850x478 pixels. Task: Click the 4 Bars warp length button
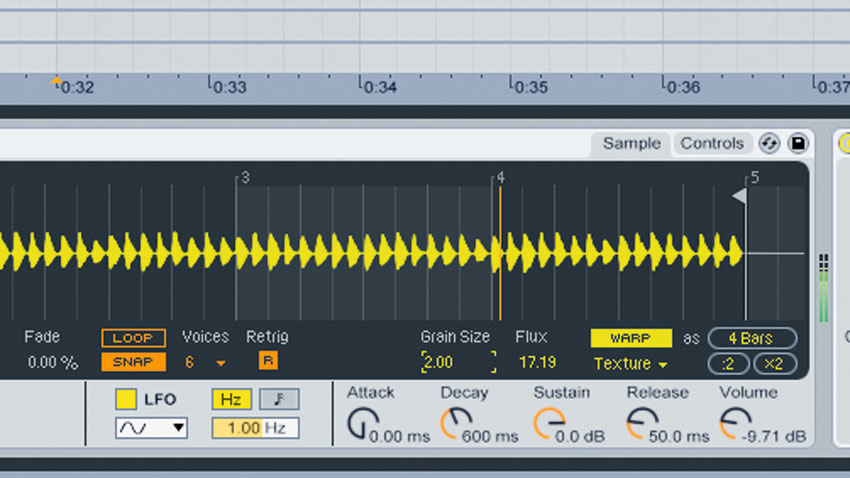752,338
